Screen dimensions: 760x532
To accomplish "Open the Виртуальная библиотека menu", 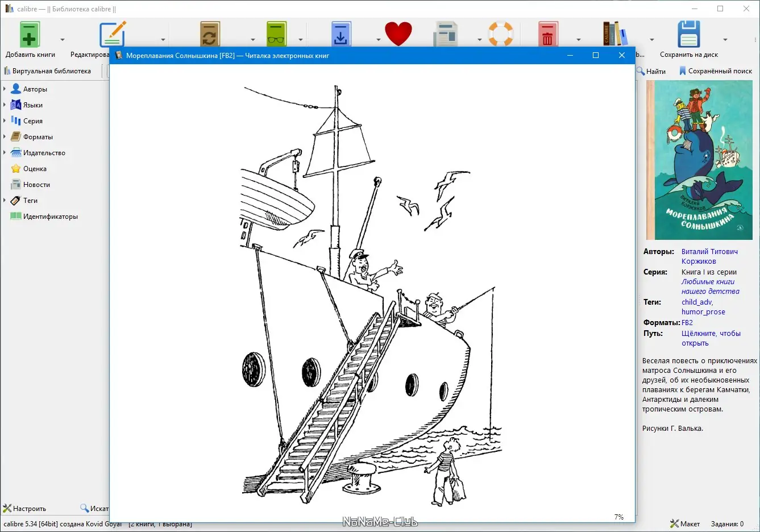I will point(47,71).
